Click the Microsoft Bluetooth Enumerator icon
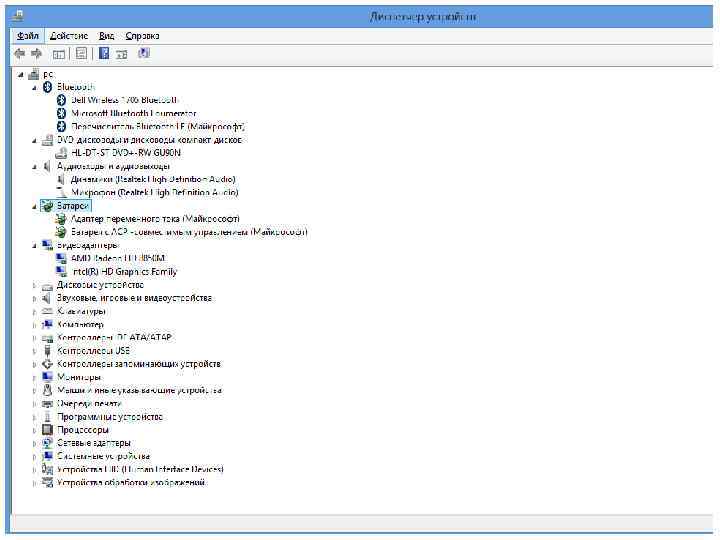This screenshot has width=720, height=540. (x=61, y=113)
